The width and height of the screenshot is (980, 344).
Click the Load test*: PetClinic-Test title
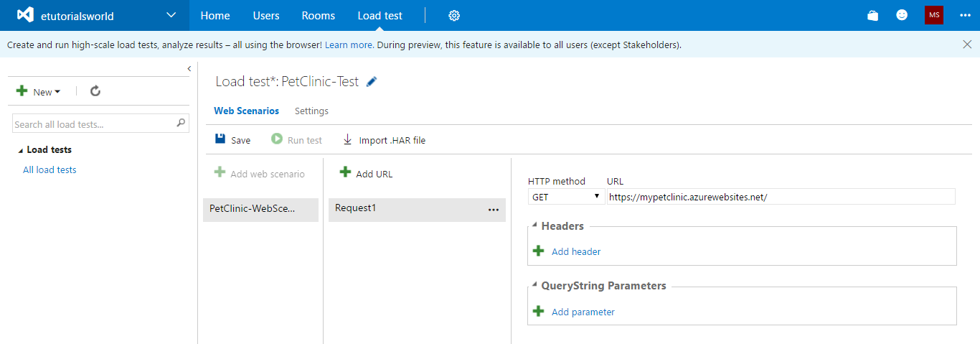[x=287, y=81]
